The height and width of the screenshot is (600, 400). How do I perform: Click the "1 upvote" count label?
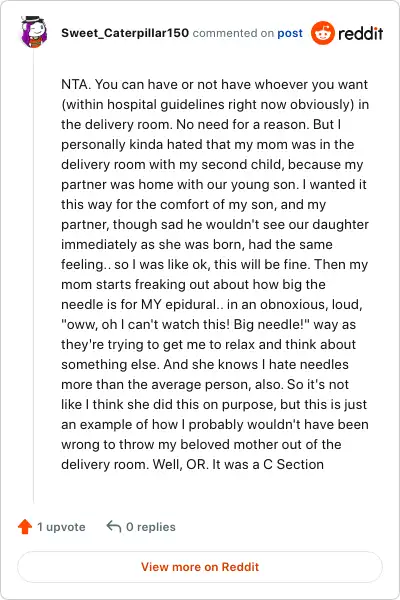[x=61, y=527]
